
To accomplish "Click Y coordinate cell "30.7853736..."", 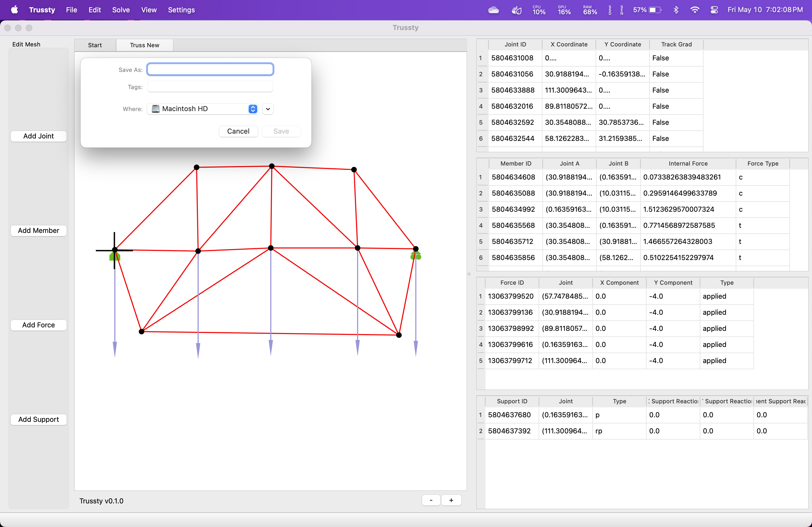I will coord(623,122).
